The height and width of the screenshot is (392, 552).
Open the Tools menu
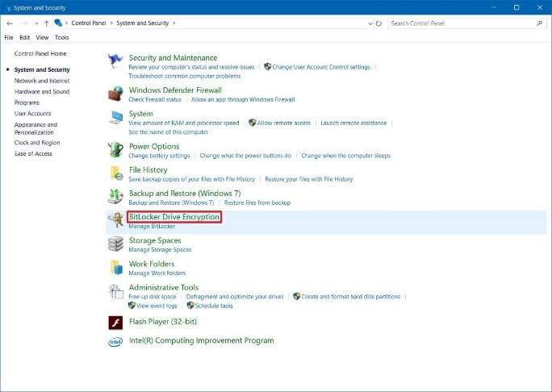pyautogui.click(x=61, y=37)
